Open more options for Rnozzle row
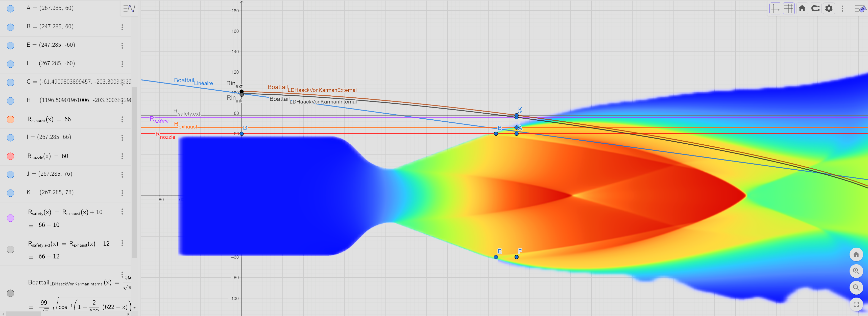Screen dimensions: 868x316 (122, 156)
